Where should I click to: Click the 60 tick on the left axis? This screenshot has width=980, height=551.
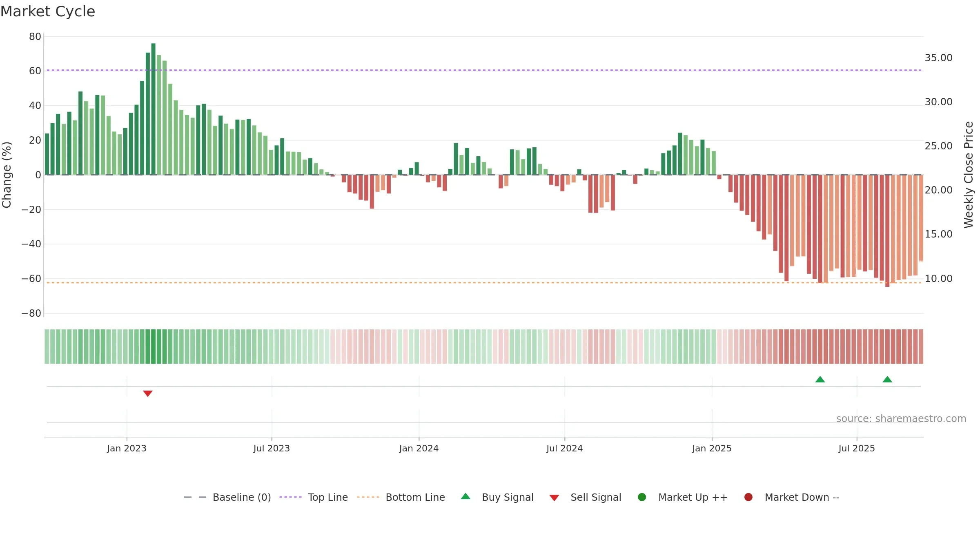[x=35, y=71]
